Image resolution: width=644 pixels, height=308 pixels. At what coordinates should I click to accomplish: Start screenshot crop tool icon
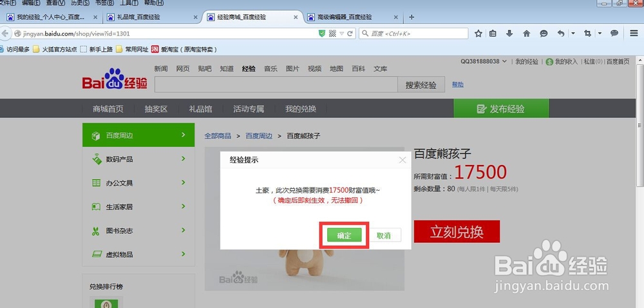tap(588, 34)
